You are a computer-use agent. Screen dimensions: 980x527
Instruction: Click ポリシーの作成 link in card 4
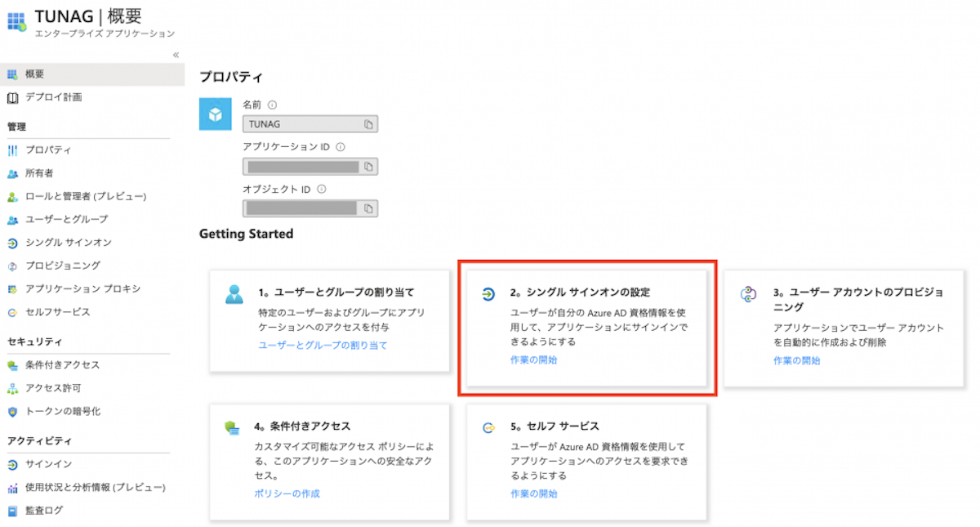click(287, 494)
